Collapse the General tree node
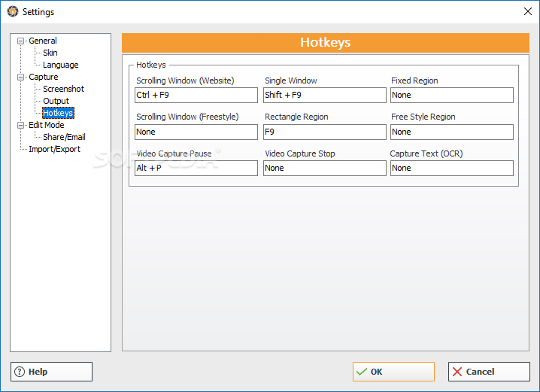 pyautogui.click(x=20, y=41)
